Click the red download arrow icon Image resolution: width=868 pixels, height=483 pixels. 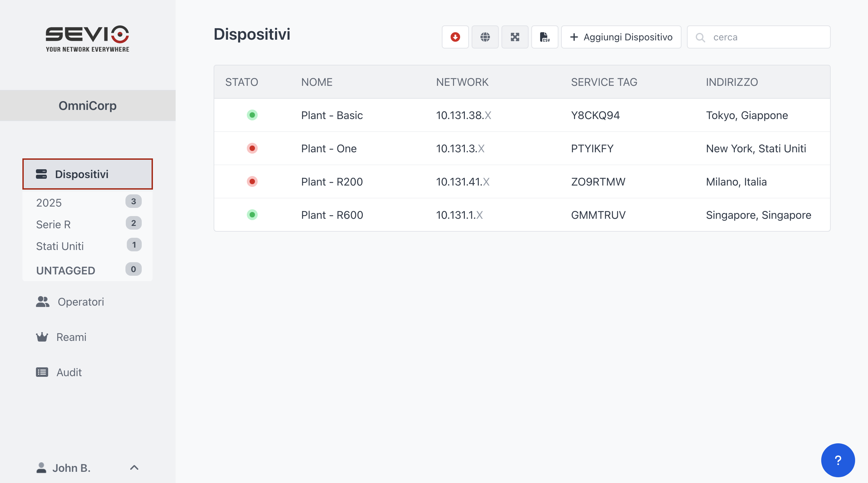pyautogui.click(x=455, y=37)
